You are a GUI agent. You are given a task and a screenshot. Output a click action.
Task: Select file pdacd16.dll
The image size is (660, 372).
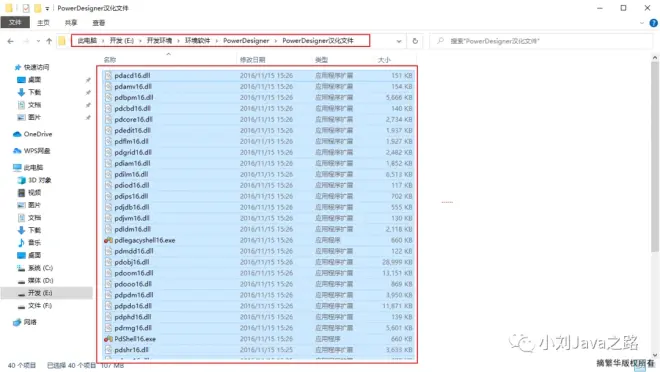pyautogui.click(x=132, y=76)
